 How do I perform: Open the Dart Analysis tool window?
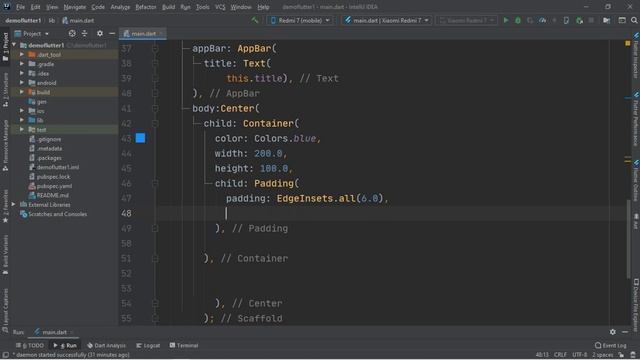click(x=106, y=345)
